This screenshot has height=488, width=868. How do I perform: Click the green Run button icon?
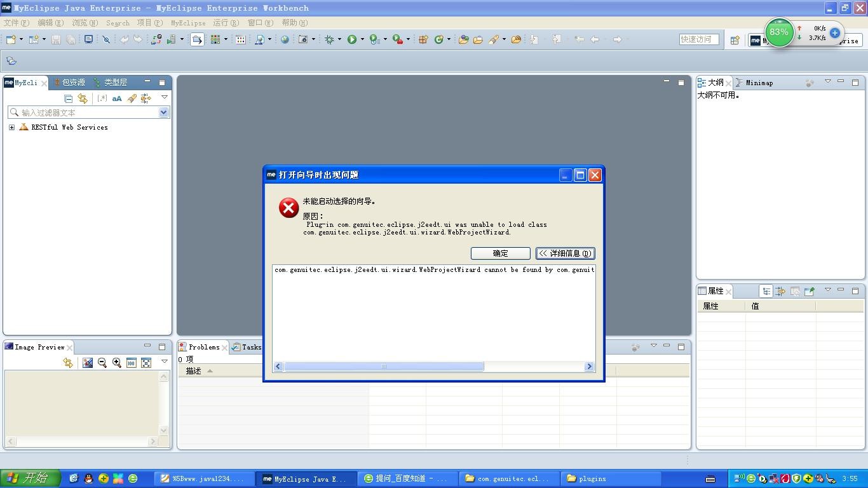(x=351, y=39)
